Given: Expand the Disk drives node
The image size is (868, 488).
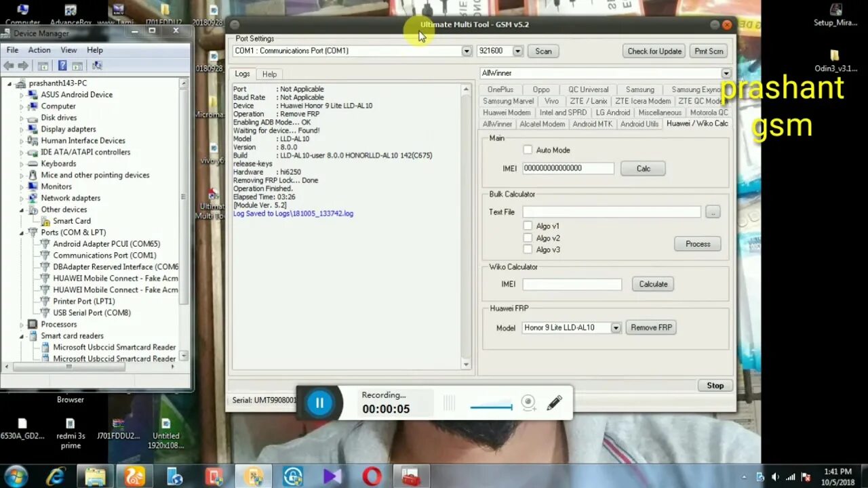Looking at the screenshot, I should point(22,118).
